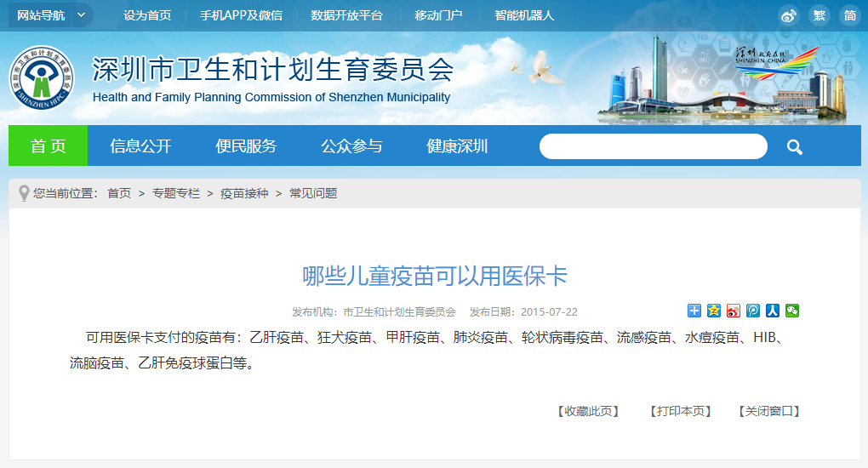868x468 pixels.
Task: Open the 健康深圳 nav tab
Action: pos(457,146)
